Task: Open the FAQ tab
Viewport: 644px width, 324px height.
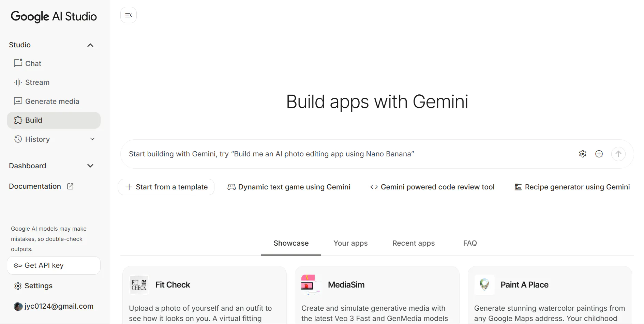Action: click(x=470, y=243)
